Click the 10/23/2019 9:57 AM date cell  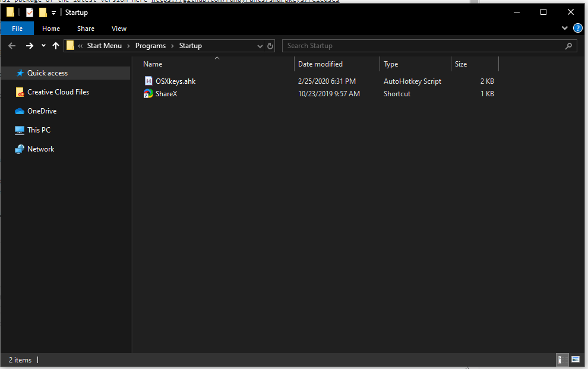(329, 94)
